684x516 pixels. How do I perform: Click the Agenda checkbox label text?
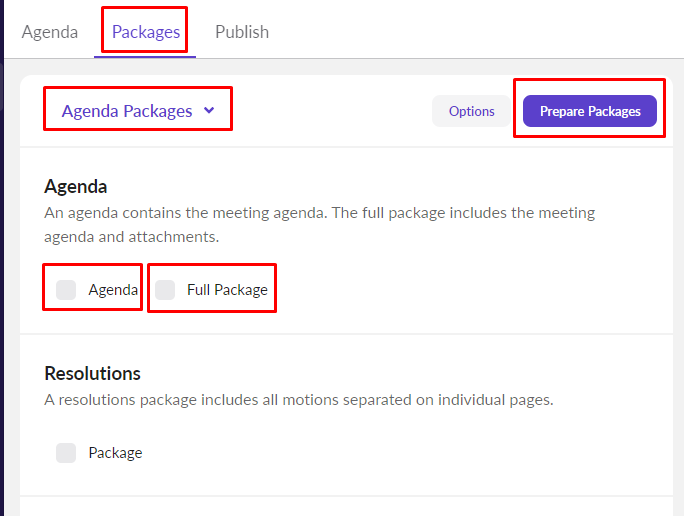tap(113, 290)
